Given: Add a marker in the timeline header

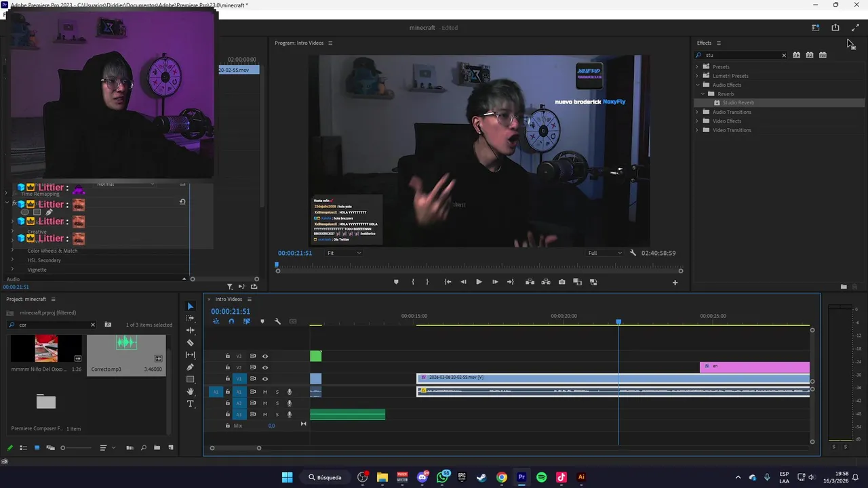Looking at the screenshot, I should (262, 321).
